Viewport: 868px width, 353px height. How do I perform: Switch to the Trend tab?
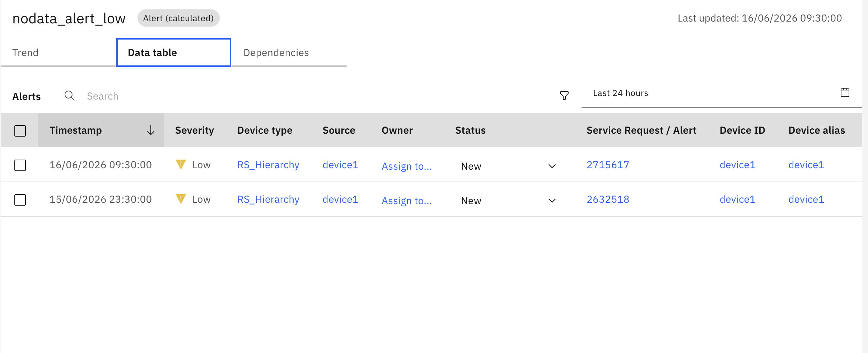coord(58,52)
